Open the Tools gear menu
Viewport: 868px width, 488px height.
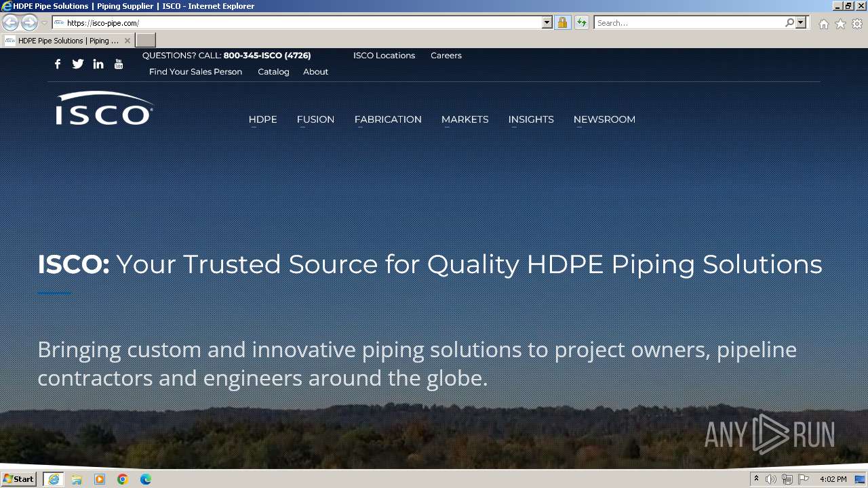[857, 24]
